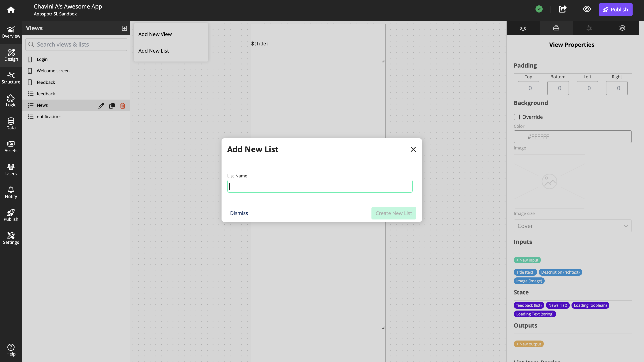Click the ${Title} text on canvas
Screen dimensions: 644x362
pyautogui.click(x=260, y=44)
